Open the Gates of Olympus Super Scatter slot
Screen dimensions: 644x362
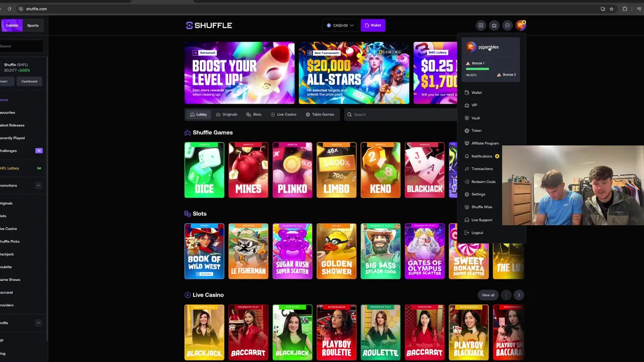[x=425, y=251]
